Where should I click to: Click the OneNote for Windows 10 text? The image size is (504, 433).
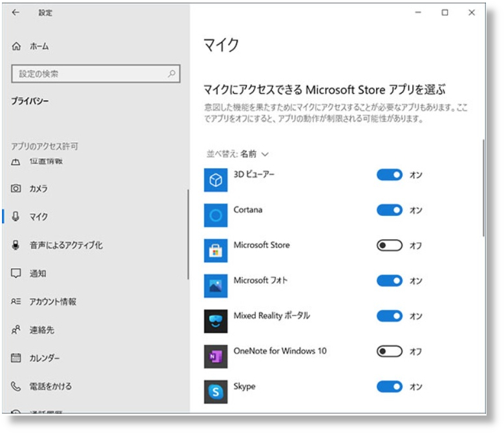(280, 351)
